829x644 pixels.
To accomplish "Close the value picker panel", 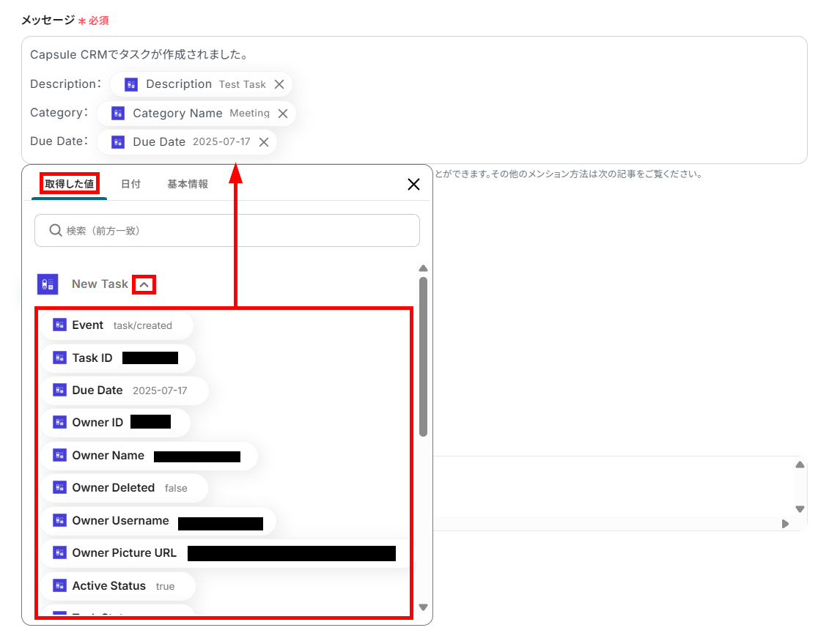I will click(x=413, y=185).
